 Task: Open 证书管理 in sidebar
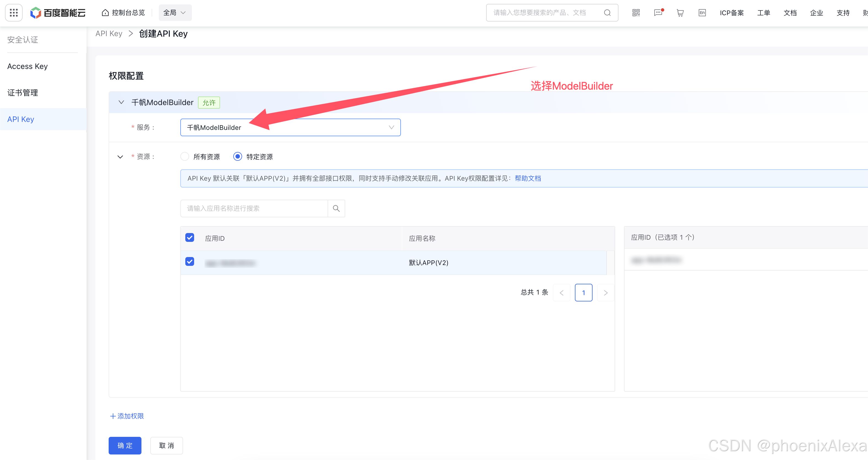(23, 93)
